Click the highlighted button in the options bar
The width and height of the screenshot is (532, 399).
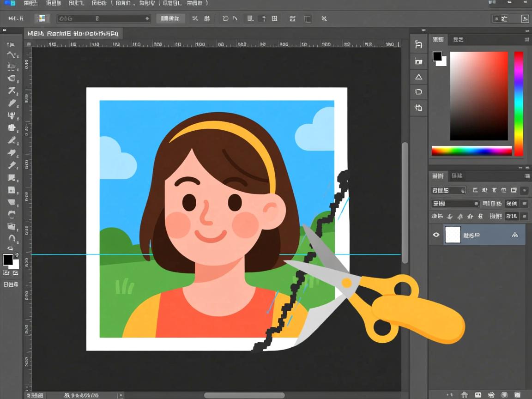[170, 18]
